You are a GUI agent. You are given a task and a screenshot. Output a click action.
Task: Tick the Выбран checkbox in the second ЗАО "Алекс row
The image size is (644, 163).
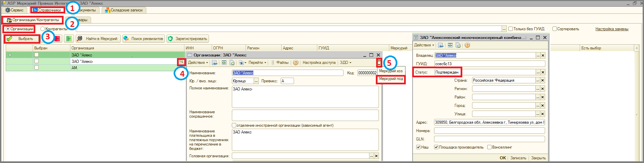click(36, 61)
